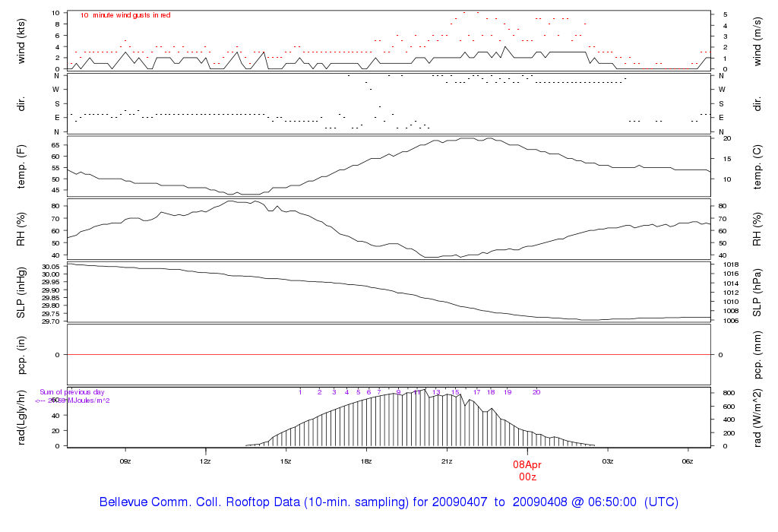
Task: Select the '06z' time tick label
Action: point(688,461)
